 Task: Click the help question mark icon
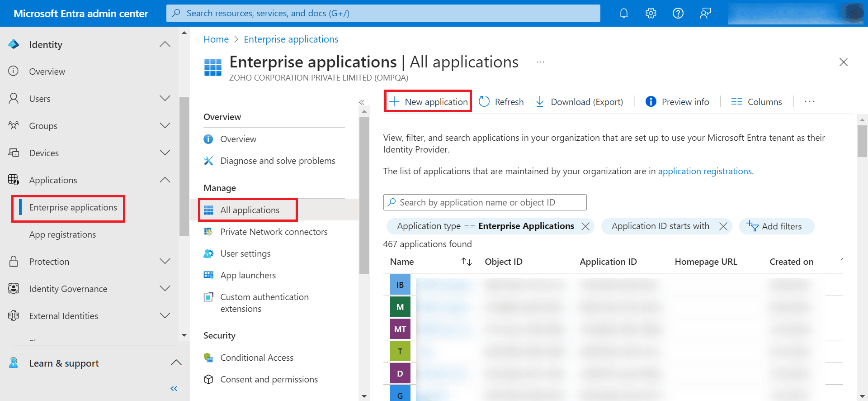tap(678, 13)
